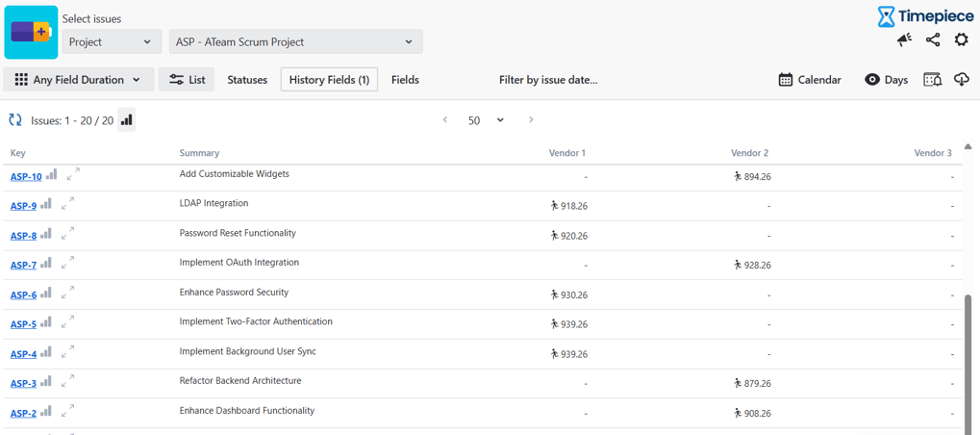
Task: Click bar chart icon next to ASP-8
Action: [x=46, y=234]
